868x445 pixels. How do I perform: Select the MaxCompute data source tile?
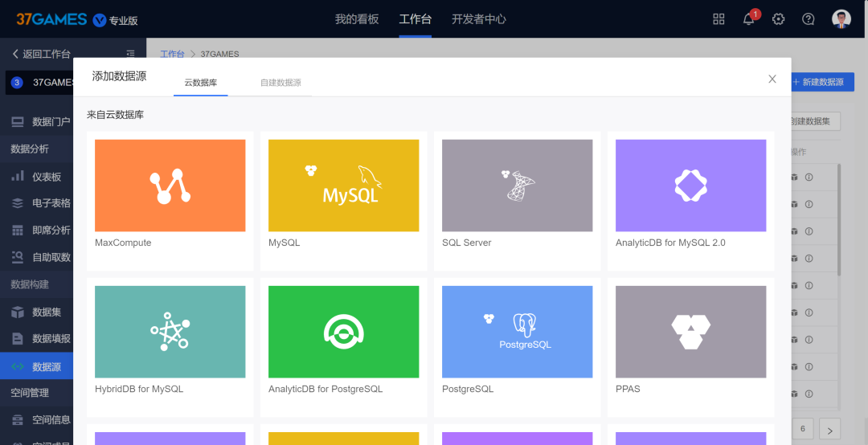tap(170, 201)
